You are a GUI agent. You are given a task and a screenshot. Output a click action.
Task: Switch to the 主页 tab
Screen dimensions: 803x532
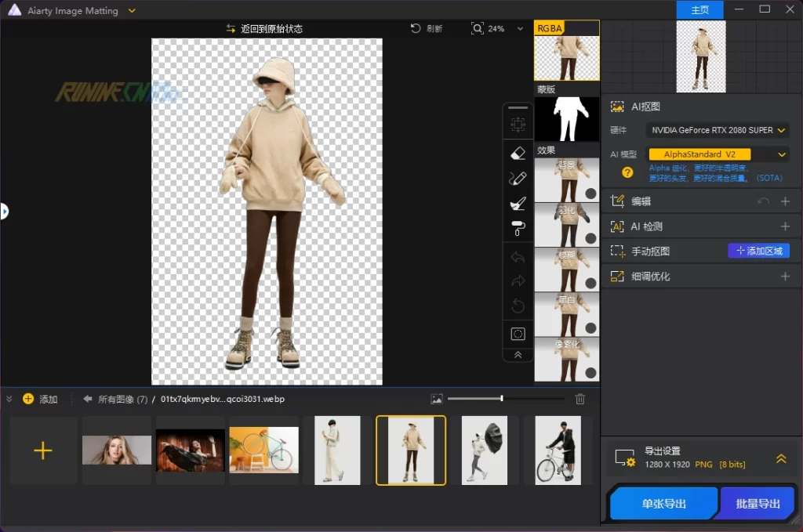click(x=699, y=10)
